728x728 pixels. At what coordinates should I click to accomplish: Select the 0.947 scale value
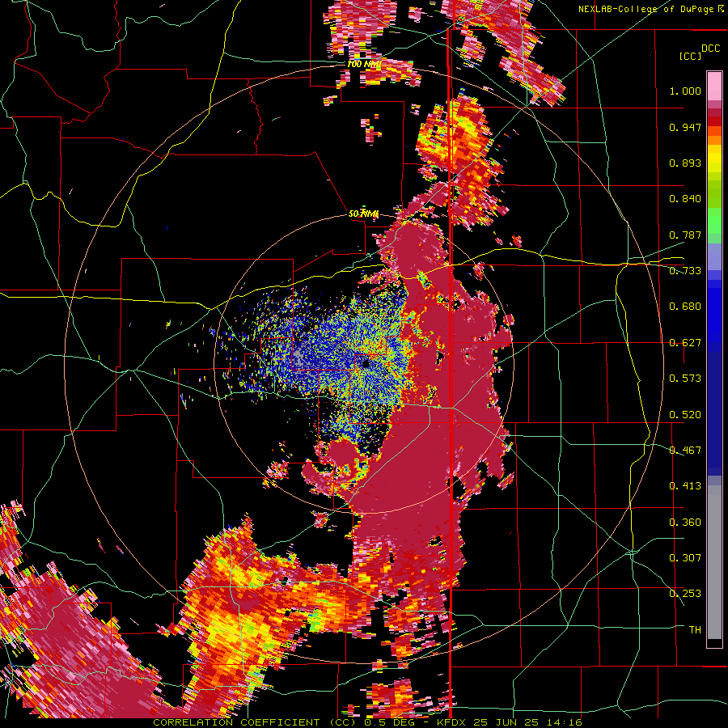click(x=685, y=127)
